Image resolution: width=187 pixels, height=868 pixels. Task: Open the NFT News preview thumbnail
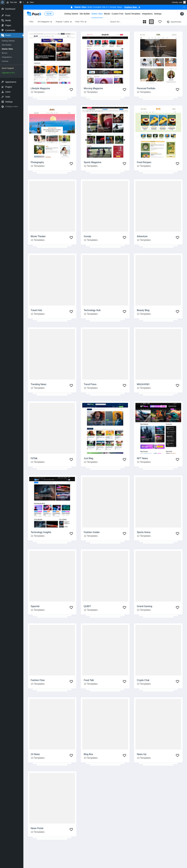click(158, 428)
